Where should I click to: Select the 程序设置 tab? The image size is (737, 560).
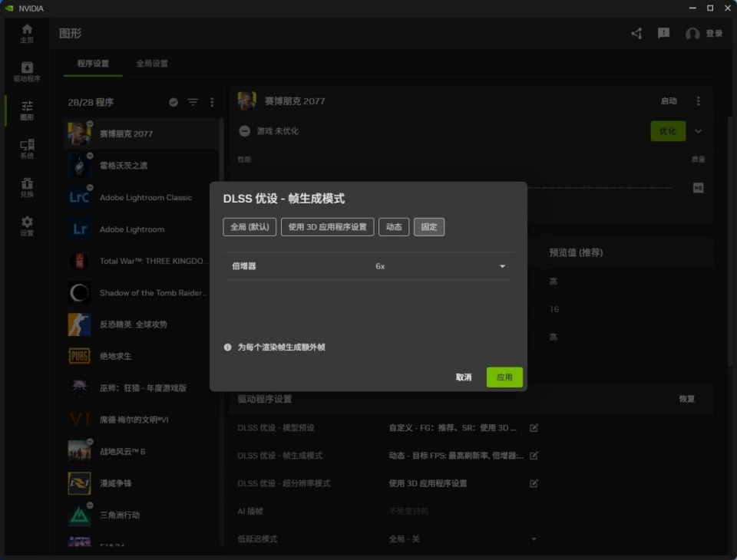(91, 64)
